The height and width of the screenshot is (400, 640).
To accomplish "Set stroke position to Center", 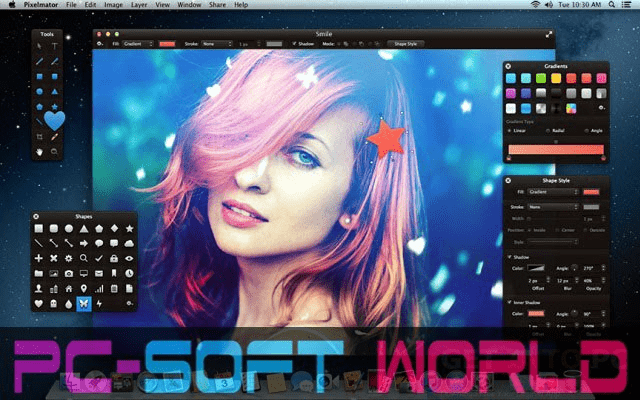I will (558, 230).
